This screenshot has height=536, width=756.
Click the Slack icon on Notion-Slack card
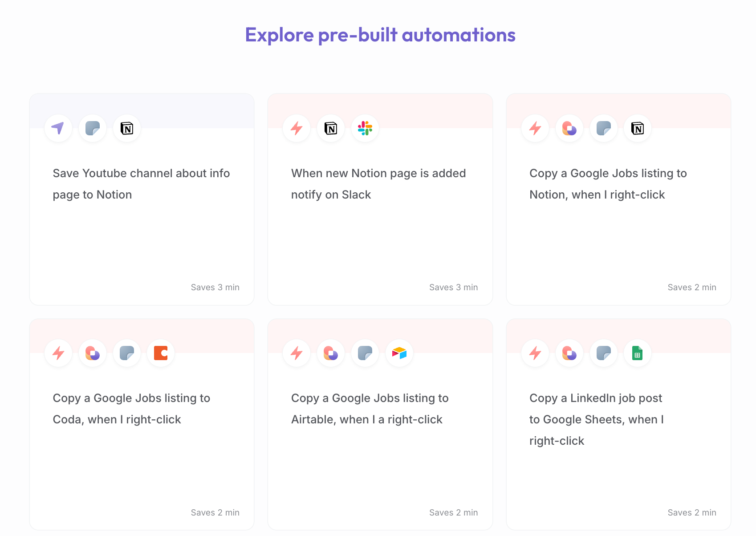pyautogui.click(x=365, y=128)
